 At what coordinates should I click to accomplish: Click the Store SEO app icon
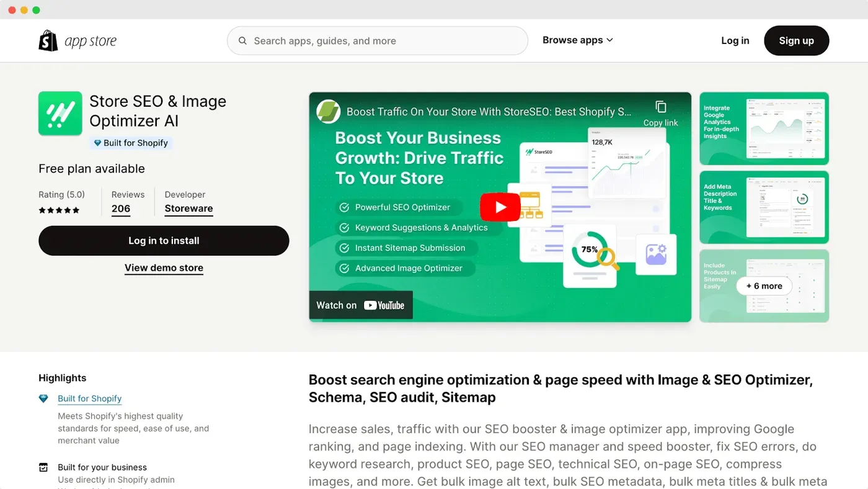(x=60, y=114)
